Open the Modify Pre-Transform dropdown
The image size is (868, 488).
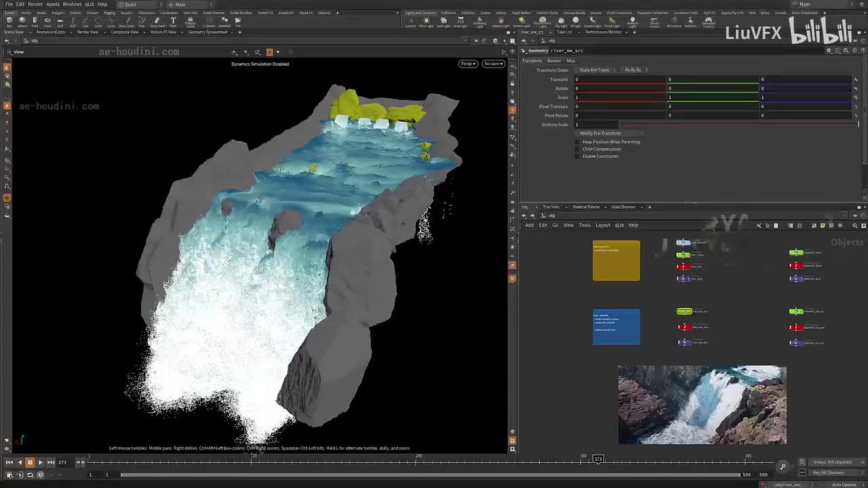(610, 133)
